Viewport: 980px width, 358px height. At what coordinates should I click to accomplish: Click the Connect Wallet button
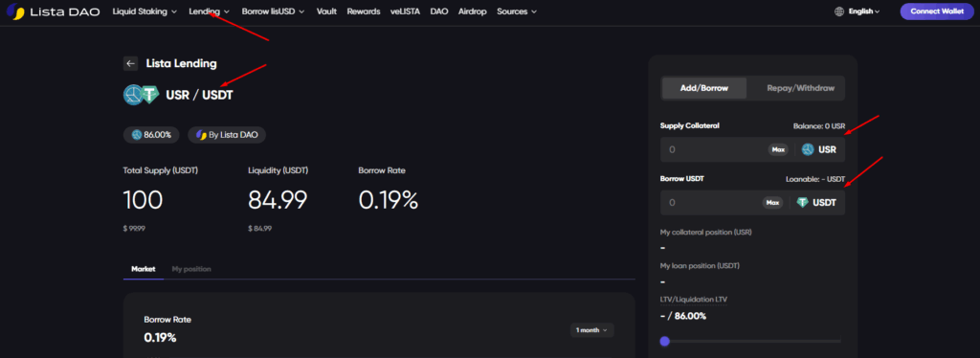(x=936, y=11)
